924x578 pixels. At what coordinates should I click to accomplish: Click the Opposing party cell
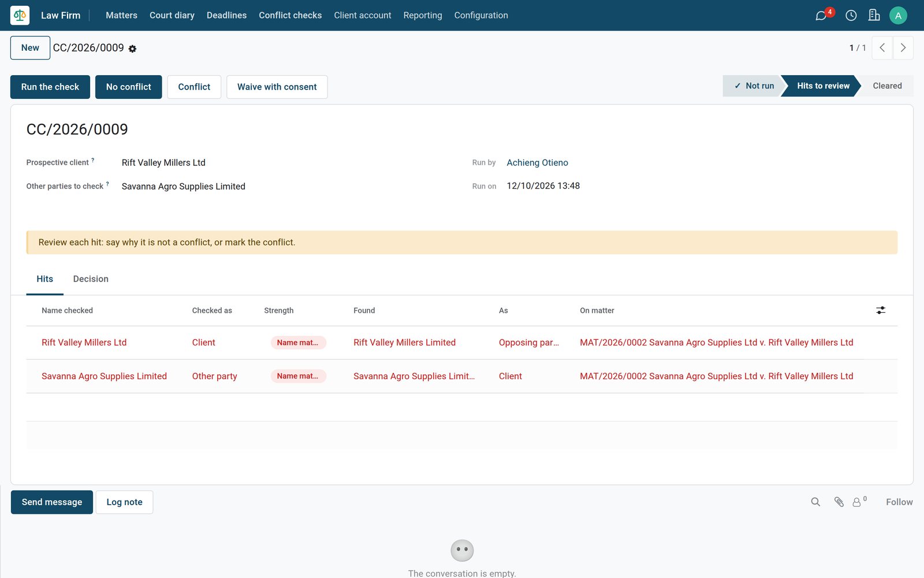coord(528,343)
